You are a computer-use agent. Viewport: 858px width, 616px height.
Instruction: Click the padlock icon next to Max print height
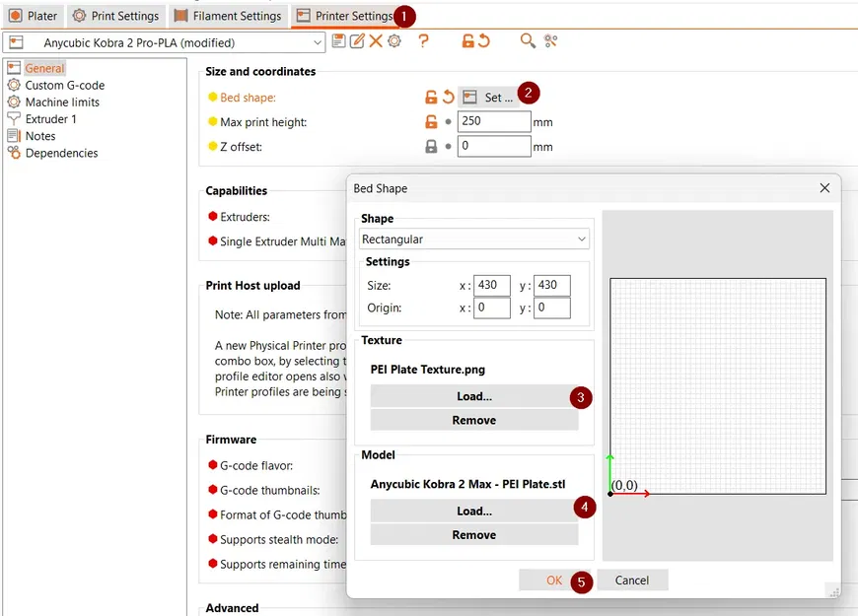click(x=431, y=122)
